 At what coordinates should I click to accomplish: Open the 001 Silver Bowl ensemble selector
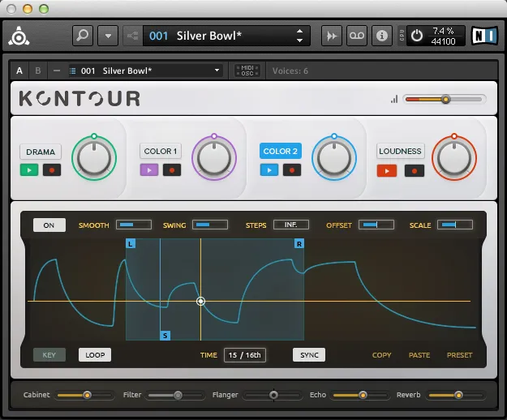click(x=226, y=36)
